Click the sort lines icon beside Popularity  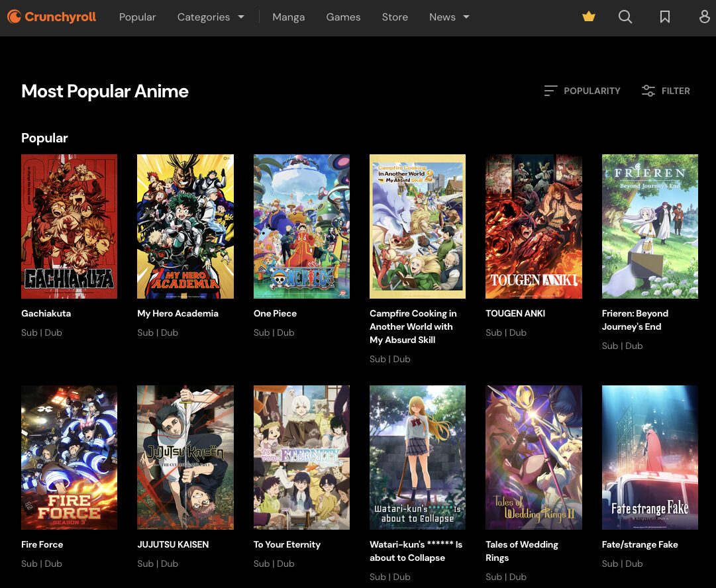(x=550, y=91)
